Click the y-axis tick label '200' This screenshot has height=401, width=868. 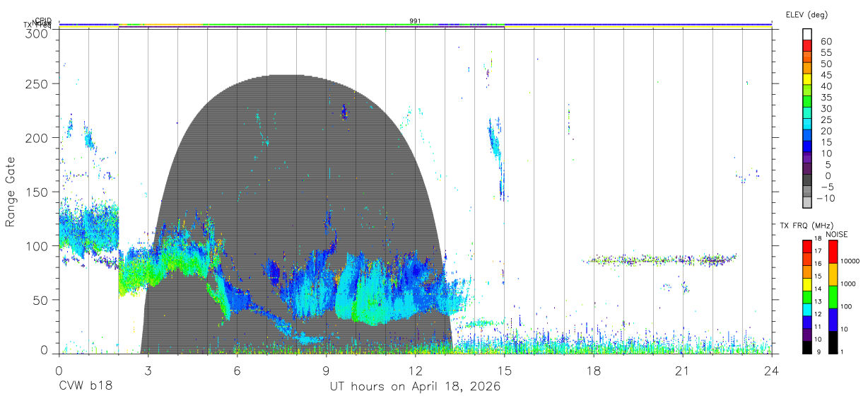tap(37, 138)
